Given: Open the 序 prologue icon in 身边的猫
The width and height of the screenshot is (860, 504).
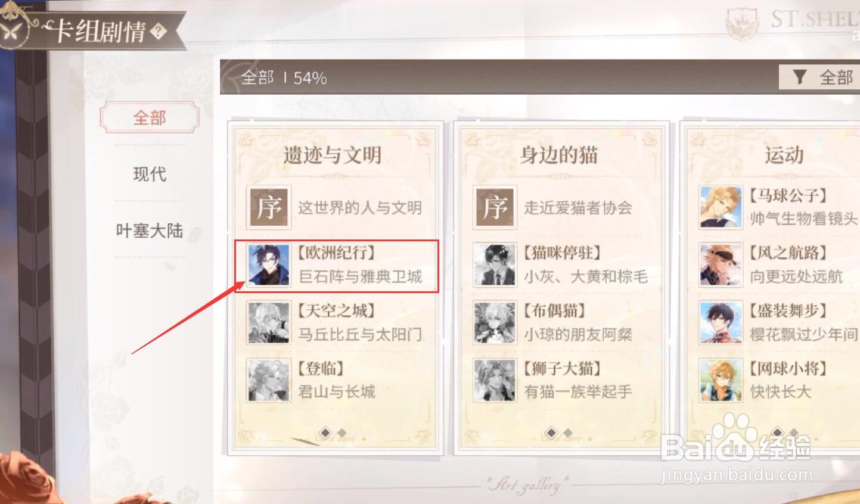Looking at the screenshot, I should [494, 207].
